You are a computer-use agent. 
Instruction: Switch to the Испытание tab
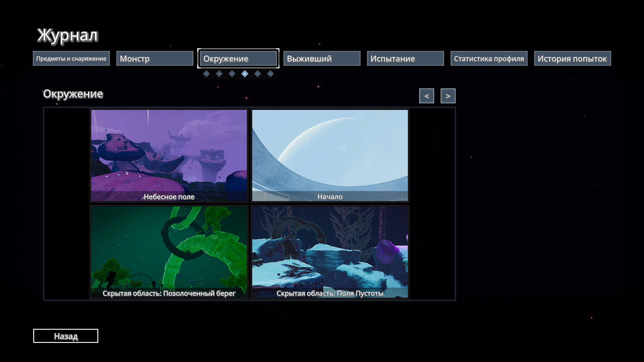click(405, 58)
